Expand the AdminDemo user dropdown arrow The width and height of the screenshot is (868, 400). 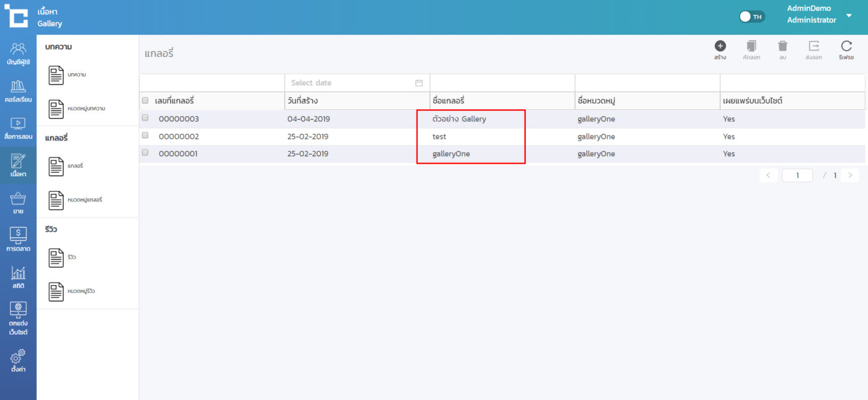[849, 15]
